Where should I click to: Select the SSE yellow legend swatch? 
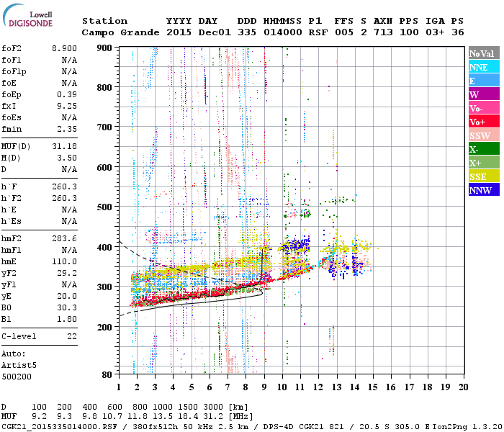pos(484,176)
